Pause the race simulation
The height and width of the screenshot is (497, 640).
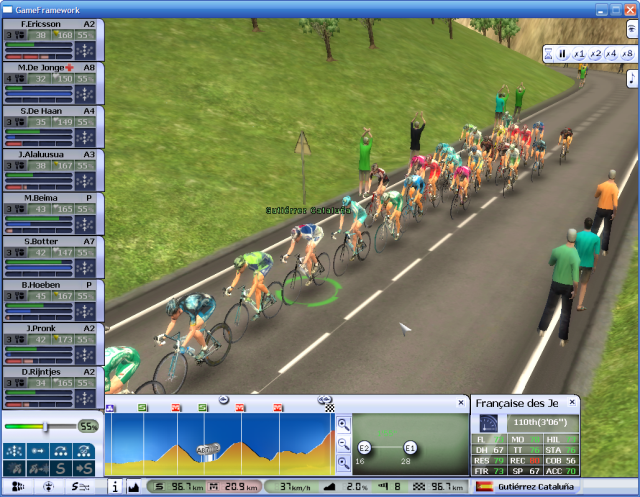(563, 54)
